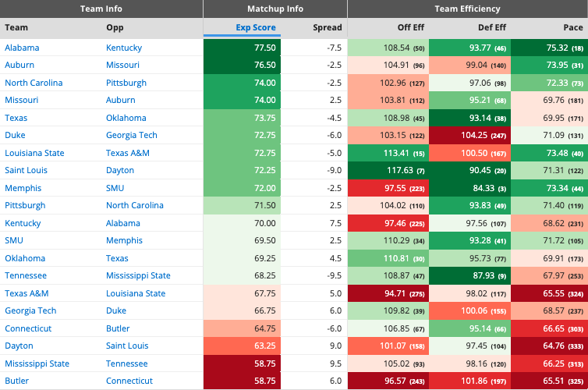This screenshot has width=588, height=390.
Task: Open Dayton in the Team column
Action: pyautogui.click(x=19, y=346)
